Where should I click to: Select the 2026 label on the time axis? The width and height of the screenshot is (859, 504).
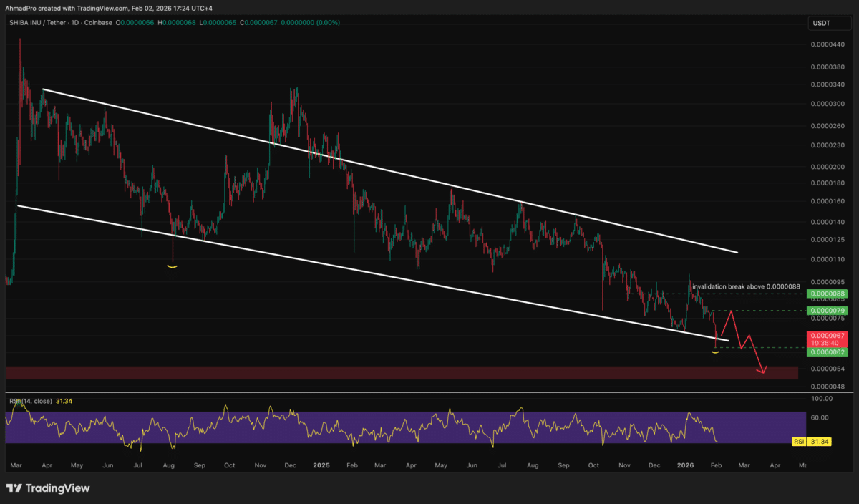click(685, 465)
